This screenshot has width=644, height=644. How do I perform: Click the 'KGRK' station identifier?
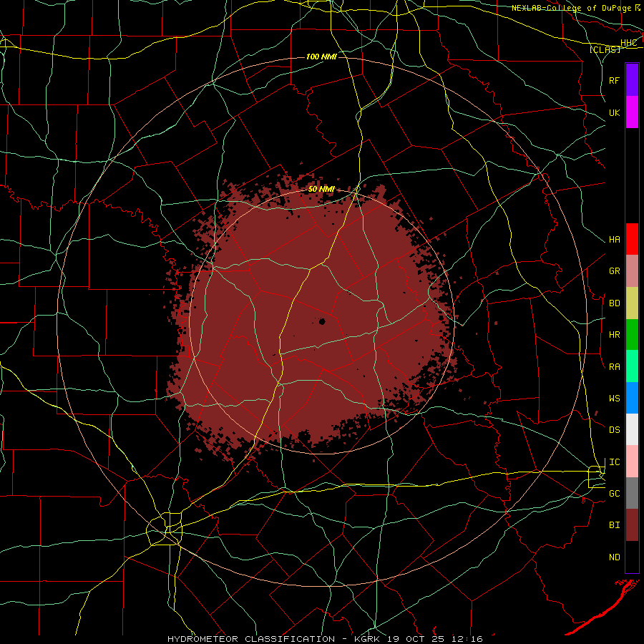[x=365, y=639]
